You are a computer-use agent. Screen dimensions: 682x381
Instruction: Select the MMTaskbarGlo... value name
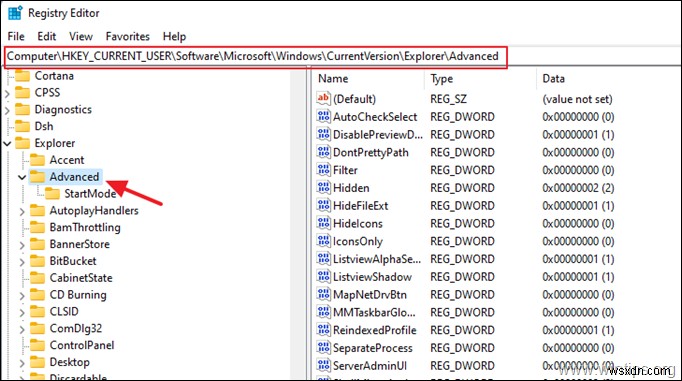(374, 313)
